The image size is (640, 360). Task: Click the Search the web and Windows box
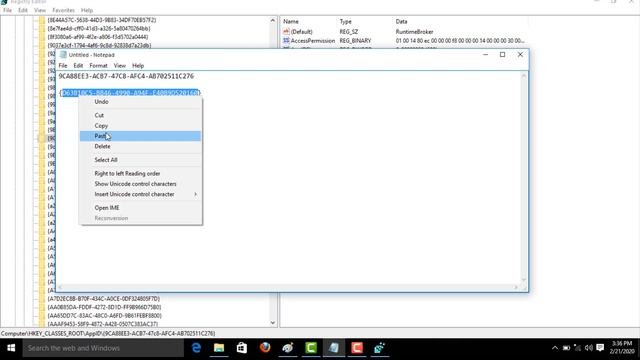click(x=103, y=348)
